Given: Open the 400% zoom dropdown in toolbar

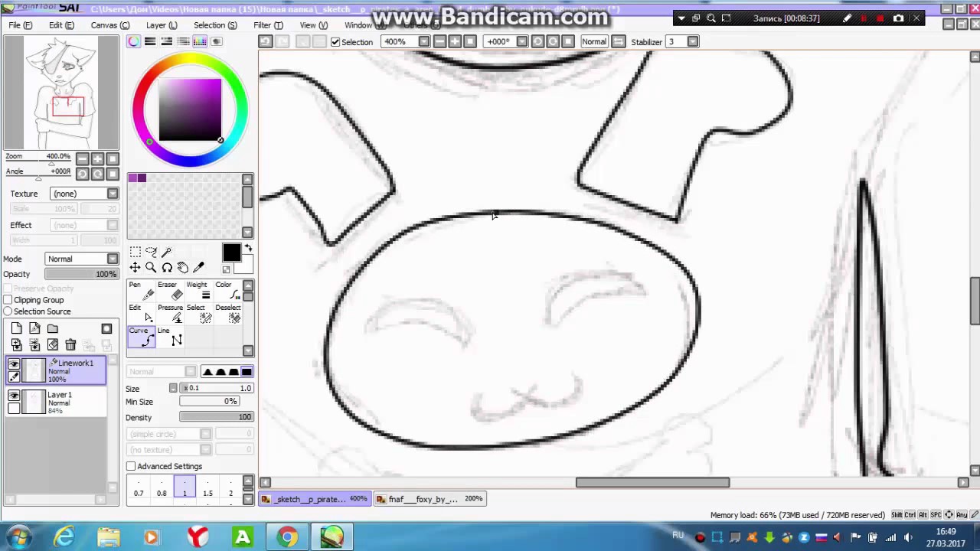Looking at the screenshot, I should 424,41.
